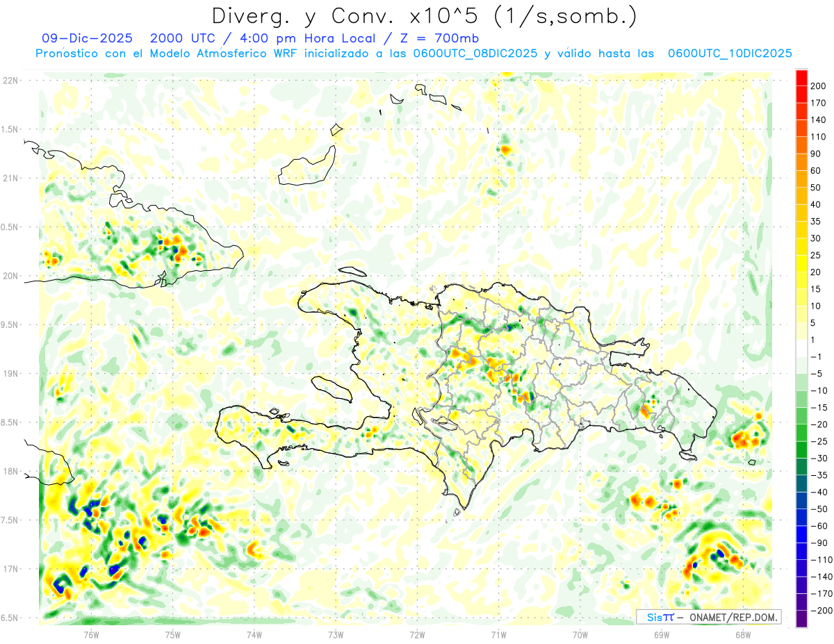
Task: Click the red swatch atop the color scale
Action: tap(801, 77)
